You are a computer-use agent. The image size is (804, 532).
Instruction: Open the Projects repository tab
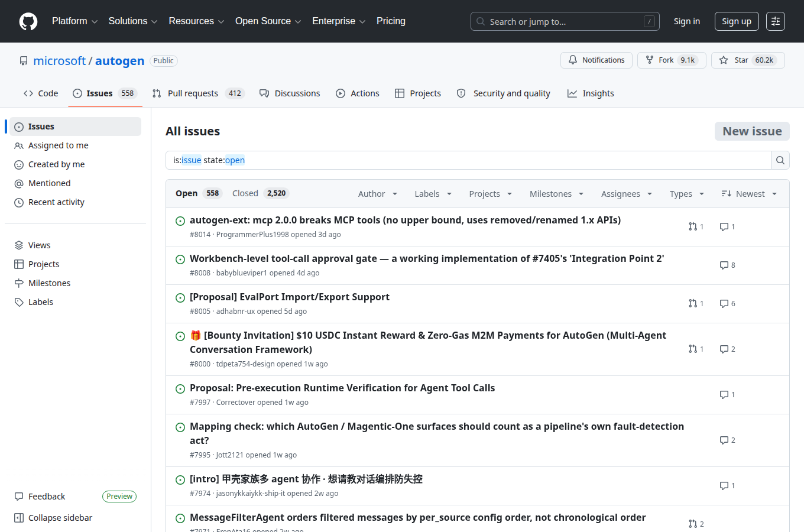(x=418, y=93)
